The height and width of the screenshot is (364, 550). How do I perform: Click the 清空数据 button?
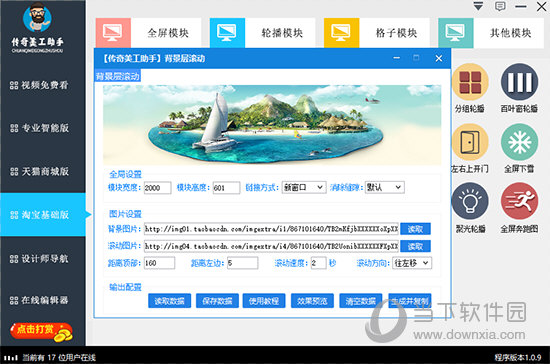click(361, 301)
